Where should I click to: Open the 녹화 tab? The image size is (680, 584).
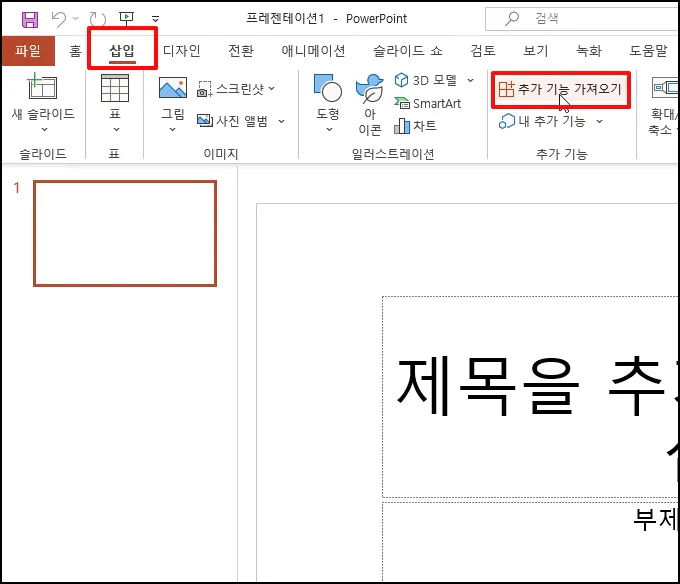(589, 51)
